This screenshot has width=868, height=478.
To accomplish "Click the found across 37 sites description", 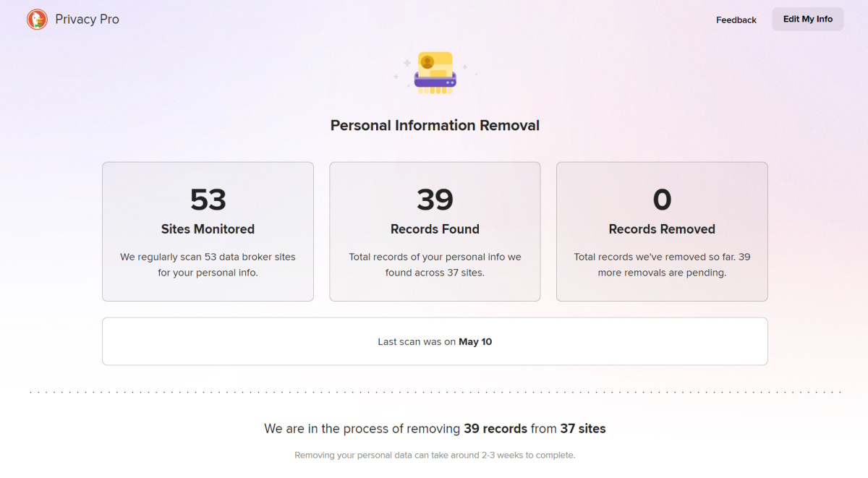I will (435, 265).
